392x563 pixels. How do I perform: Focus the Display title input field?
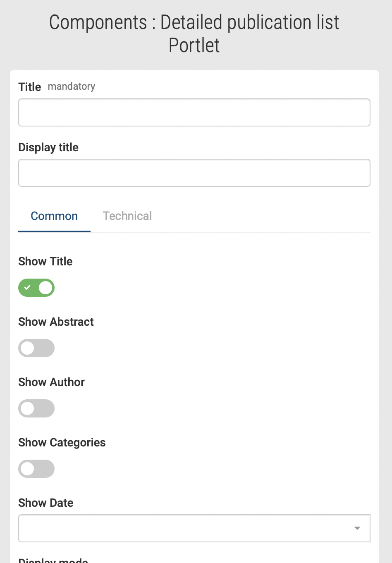coord(194,173)
